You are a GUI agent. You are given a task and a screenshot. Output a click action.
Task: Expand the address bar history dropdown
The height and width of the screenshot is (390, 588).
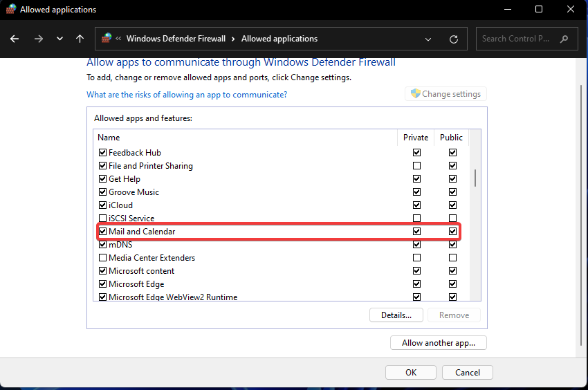tap(429, 39)
